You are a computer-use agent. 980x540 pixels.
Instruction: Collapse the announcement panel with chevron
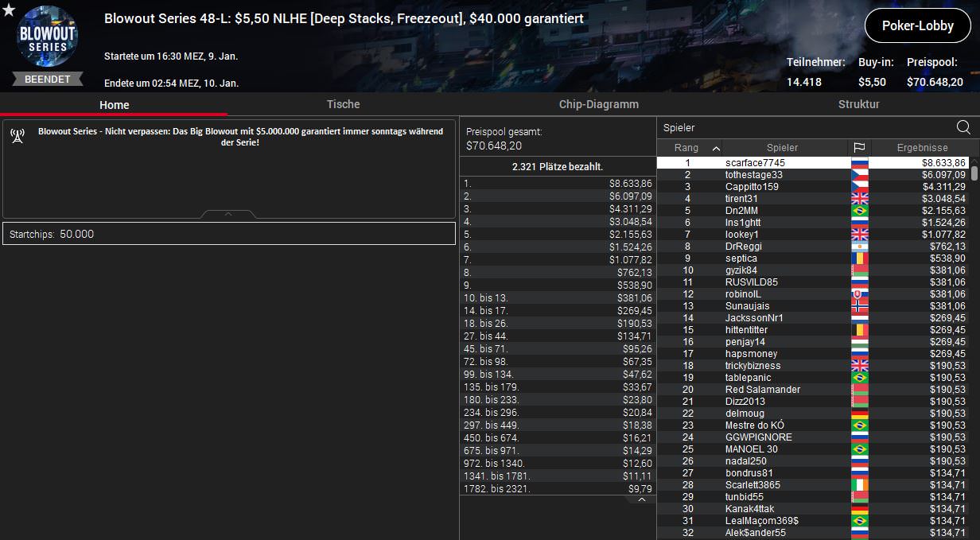click(x=228, y=214)
